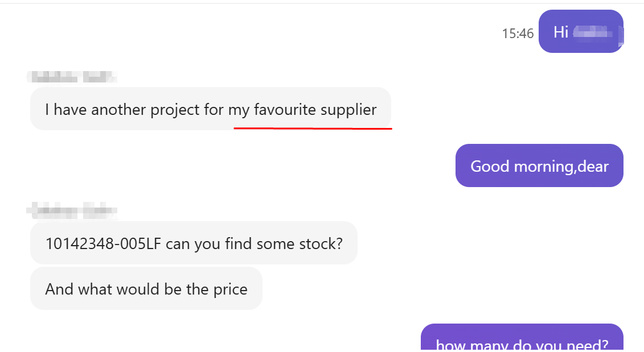Screen dimensions: 644x352
Task: Click the word "price" in the received message
Action: [x=230, y=289]
